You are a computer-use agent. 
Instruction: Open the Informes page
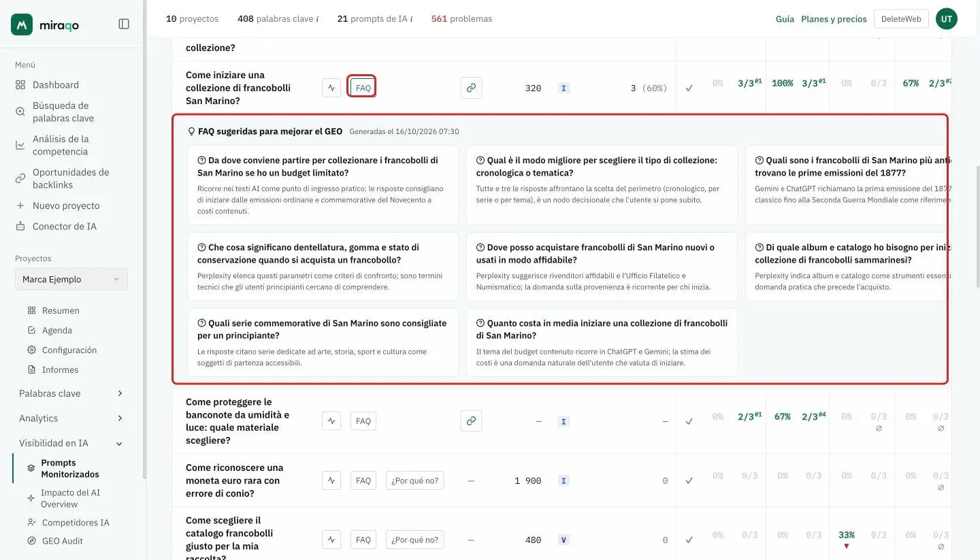click(x=60, y=370)
